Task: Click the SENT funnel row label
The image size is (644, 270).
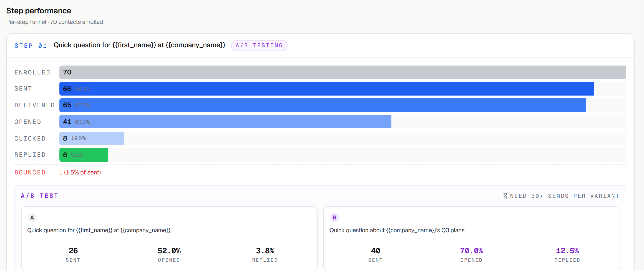Action: click(23, 89)
